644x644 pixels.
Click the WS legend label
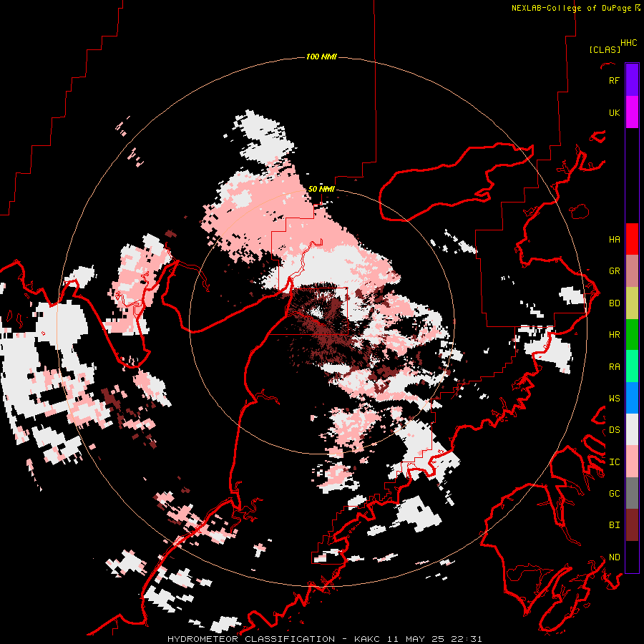(x=614, y=398)
